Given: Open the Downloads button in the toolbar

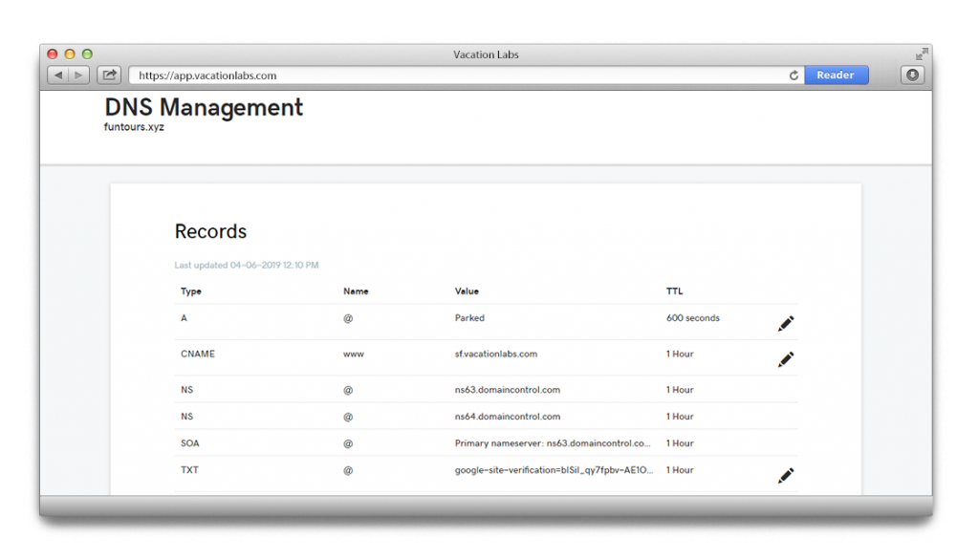Looking at the screenshot, I should (x=912, y=75).
